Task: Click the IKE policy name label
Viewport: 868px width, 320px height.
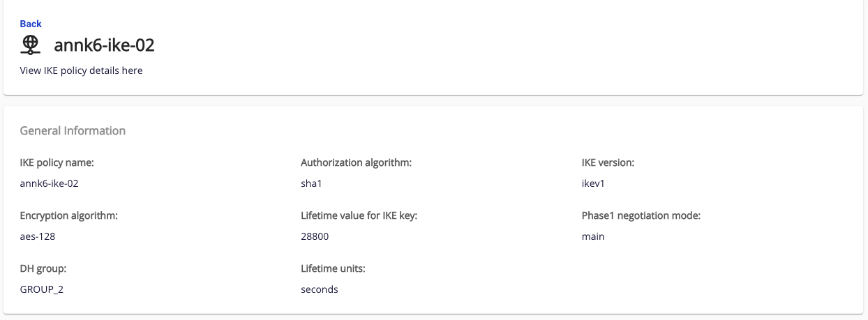Action: click(x=57, y=162)
